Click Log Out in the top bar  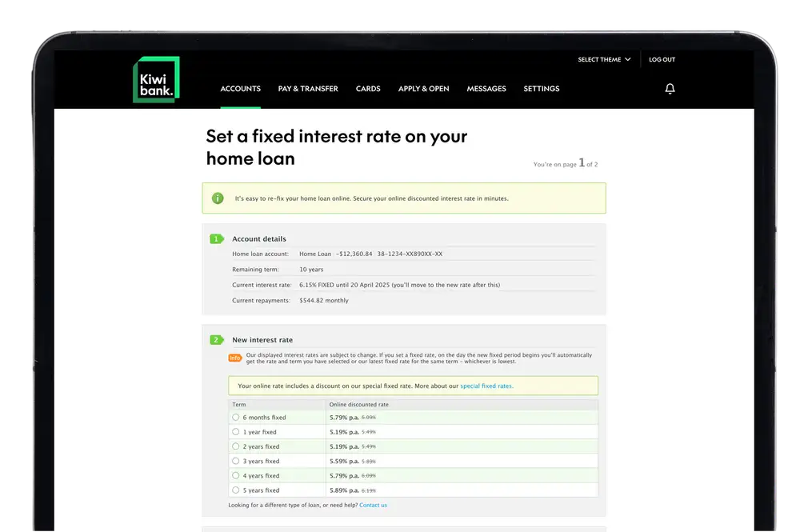click(662, 59)
